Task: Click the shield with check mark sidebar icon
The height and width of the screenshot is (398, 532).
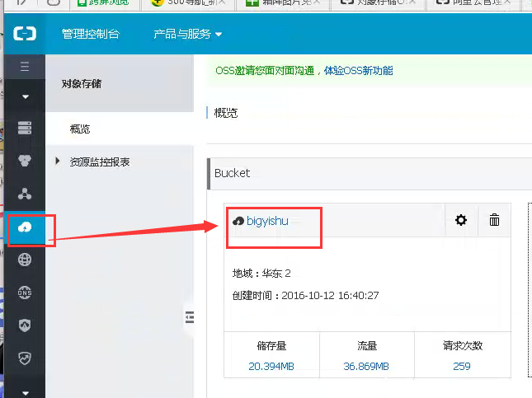Action: 24,358
